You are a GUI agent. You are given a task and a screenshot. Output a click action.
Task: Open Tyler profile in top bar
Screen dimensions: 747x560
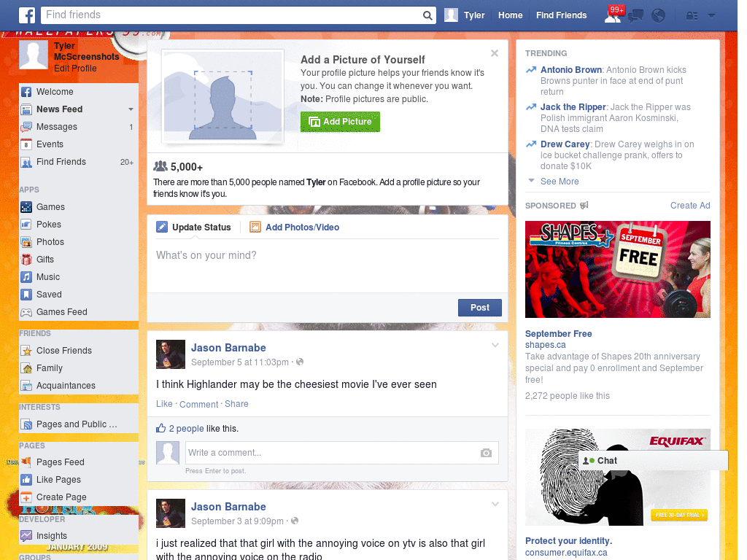(x=465, y=15)
